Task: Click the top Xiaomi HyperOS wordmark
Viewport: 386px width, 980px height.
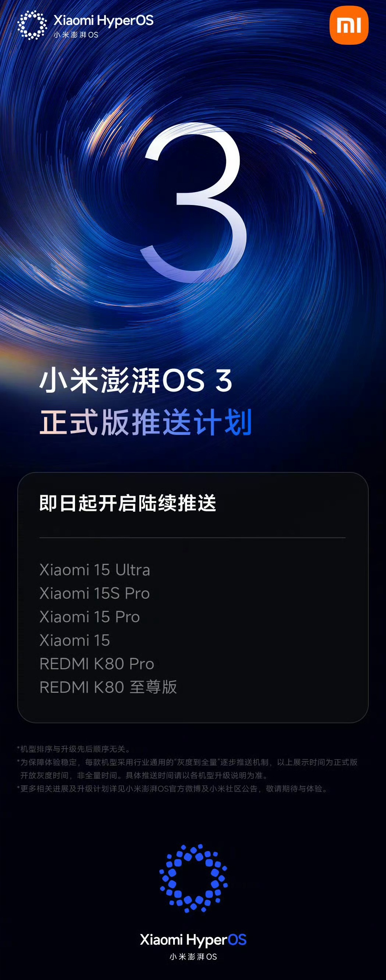Action: tap(103, 21)
